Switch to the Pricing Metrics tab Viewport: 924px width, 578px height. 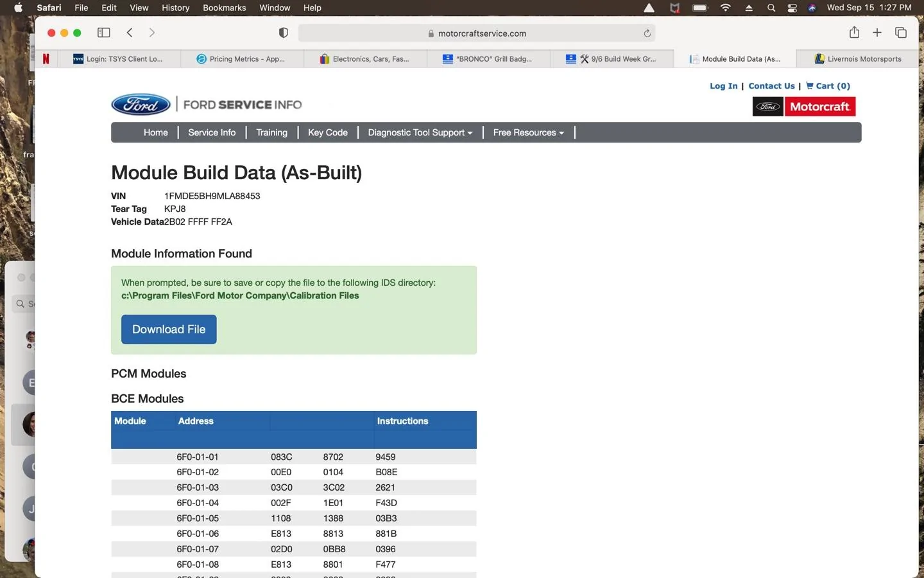pyautogui.click(x=241, y=59)
